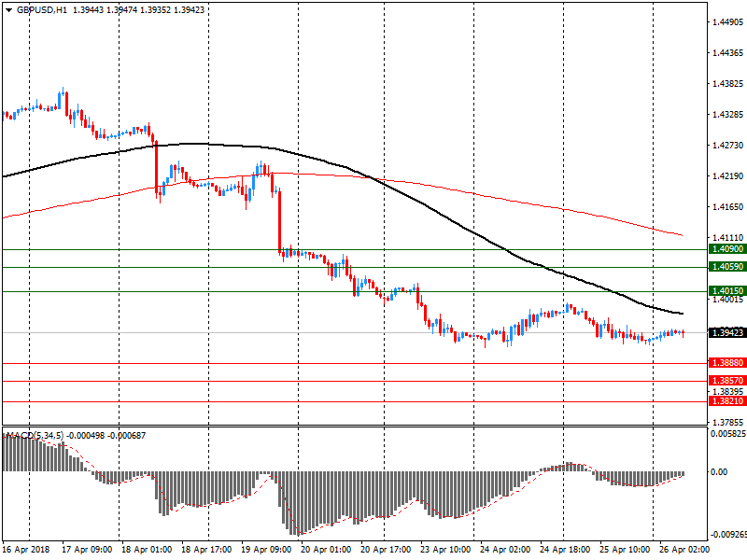Click the GBPUSD,H1 chart title text
Viewport: 747px width, 560px height.
coord(41,10)
